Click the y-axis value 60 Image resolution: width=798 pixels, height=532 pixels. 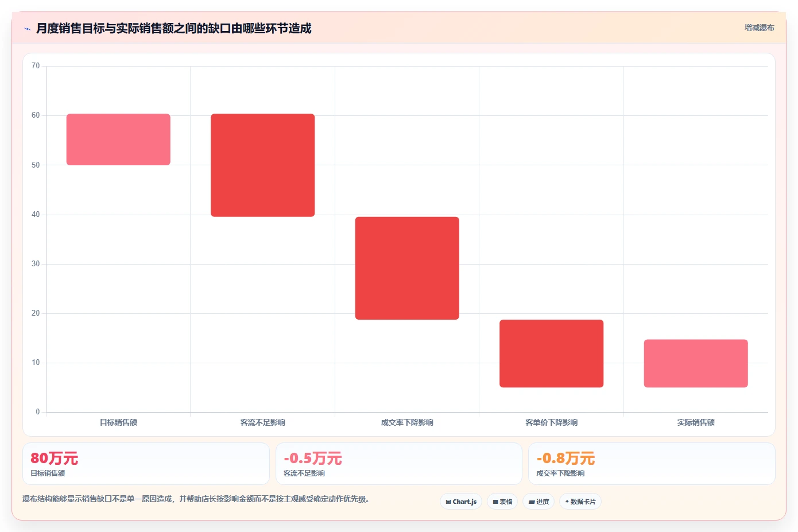point(36,115)
